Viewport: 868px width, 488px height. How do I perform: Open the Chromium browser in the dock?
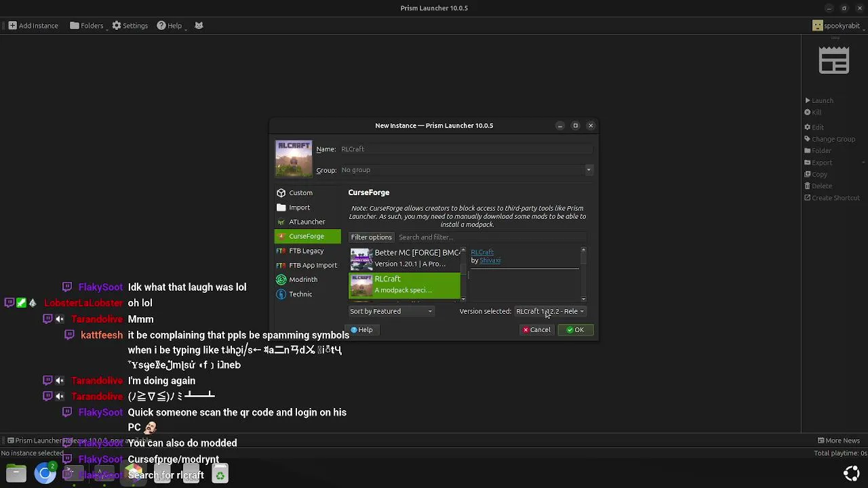pyautogui.click(x=45, y=473)
